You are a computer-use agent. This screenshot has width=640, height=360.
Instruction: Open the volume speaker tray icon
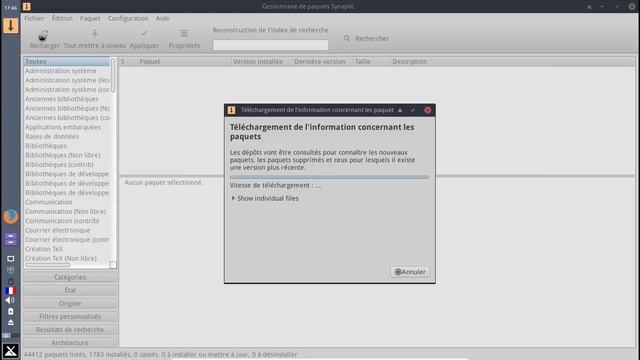[10, 300]
